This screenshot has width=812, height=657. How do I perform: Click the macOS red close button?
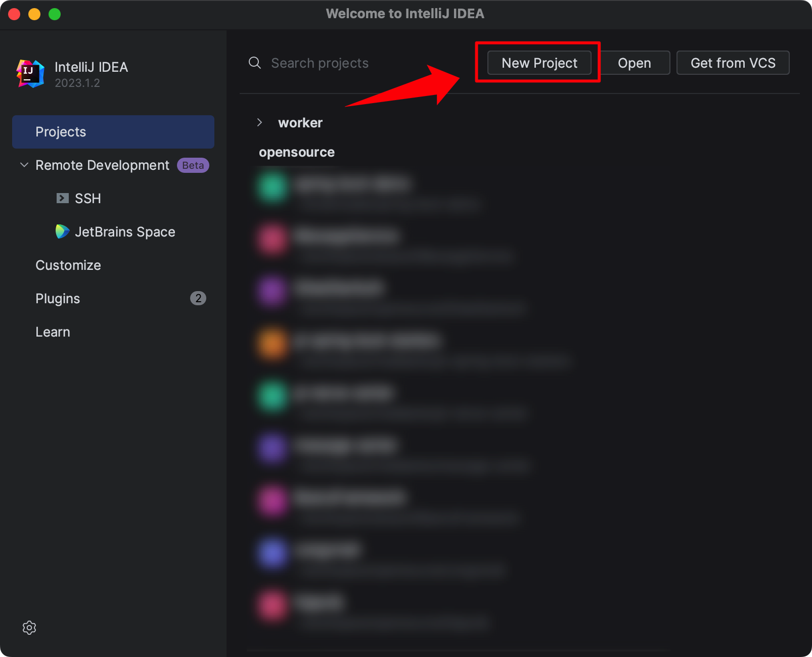point(14,14)
